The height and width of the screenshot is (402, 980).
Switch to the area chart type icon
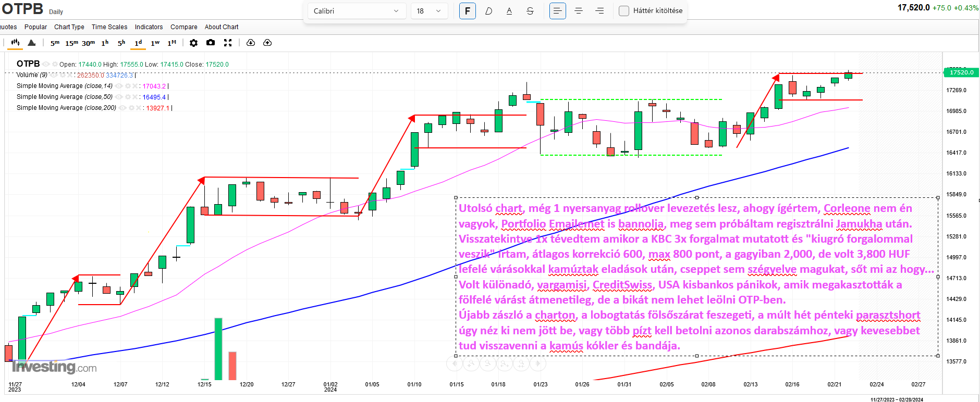click(x=32, y=43)
